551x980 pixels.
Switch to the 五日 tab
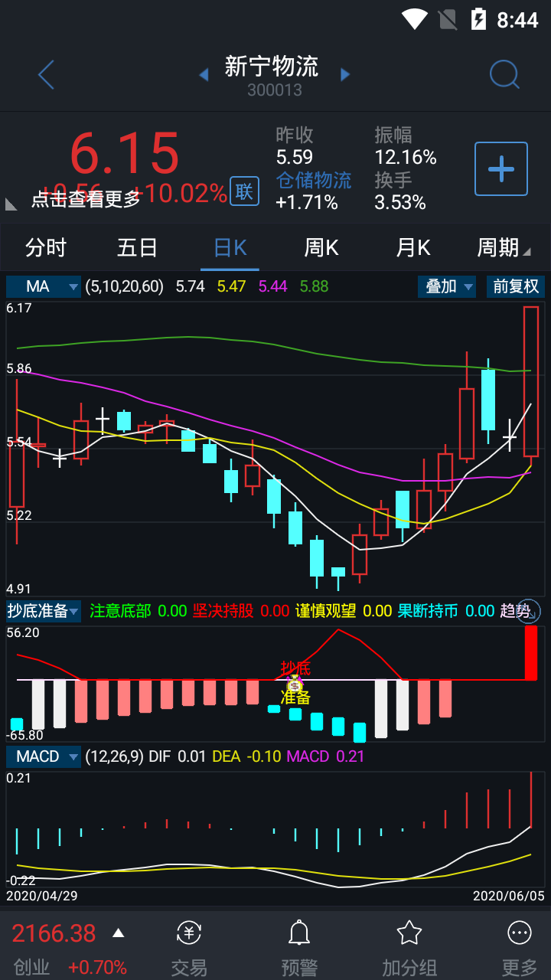tap(138, 248)
